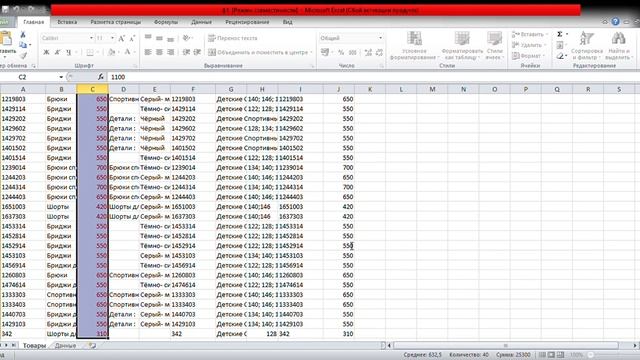This screenshot has width=640, height=360.
Task: Toggle bold Ж formatting
Action: [46, 52]
